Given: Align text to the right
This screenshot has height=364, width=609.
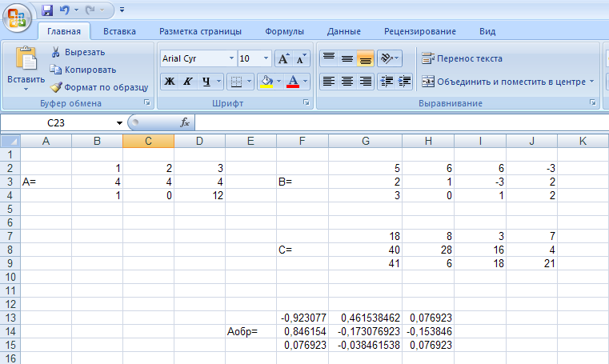Looking at the screenshot, I should click(x=365, y=82).
